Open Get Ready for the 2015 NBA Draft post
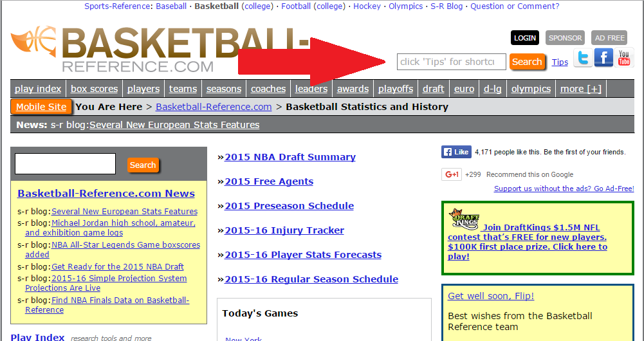The width and height of the screenshot is (644, 341). [118, 266]
